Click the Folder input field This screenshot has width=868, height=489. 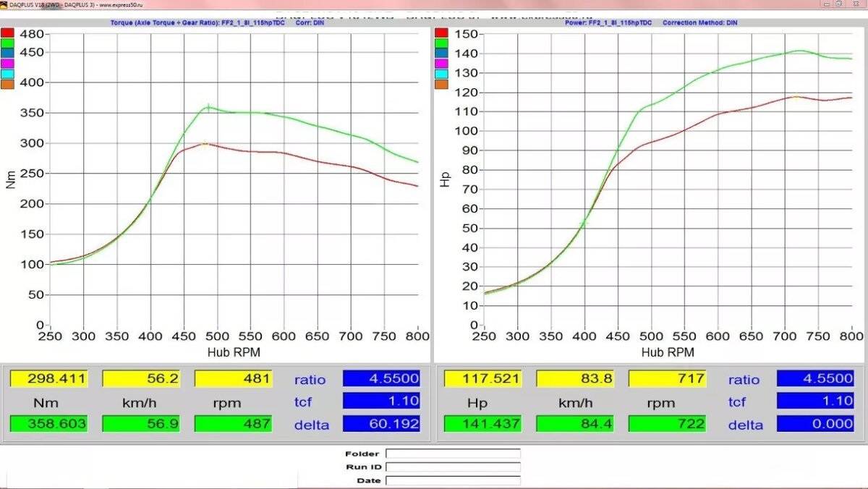click(x=452, y=454)
